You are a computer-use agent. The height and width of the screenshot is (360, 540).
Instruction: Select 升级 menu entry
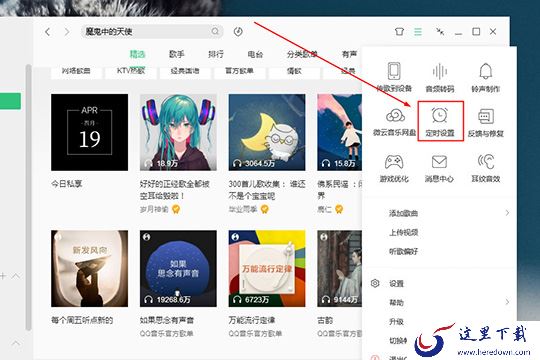point(396,321)
